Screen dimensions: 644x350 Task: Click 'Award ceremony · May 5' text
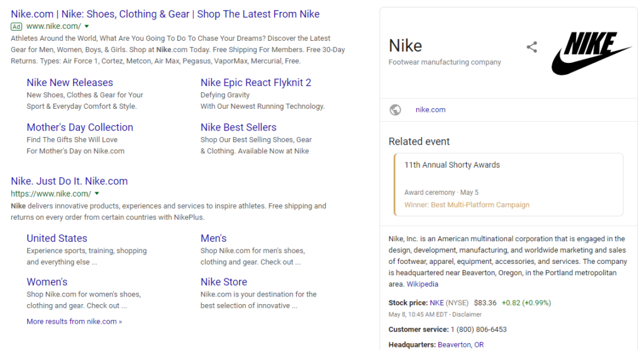click(x=441, y=192)
